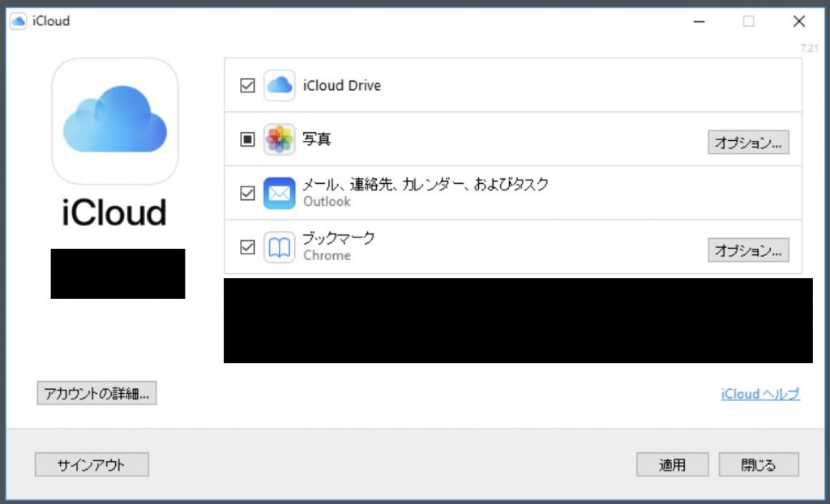Image resolution: width=830 pixels, height=504 pixels.
Task: Click the Outlook mail envelope icon
Action: pos(280,193)
